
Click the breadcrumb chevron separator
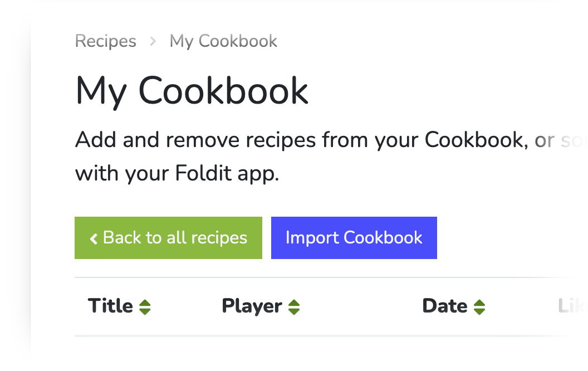[x=153, y=41]
